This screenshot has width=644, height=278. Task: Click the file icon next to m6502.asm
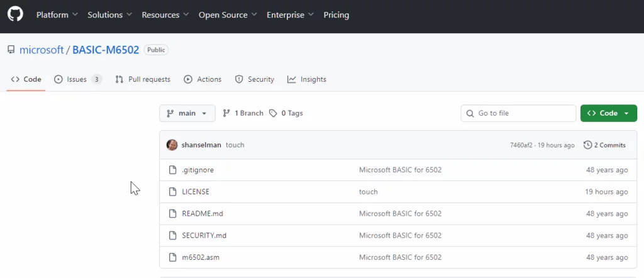point(173,257)
